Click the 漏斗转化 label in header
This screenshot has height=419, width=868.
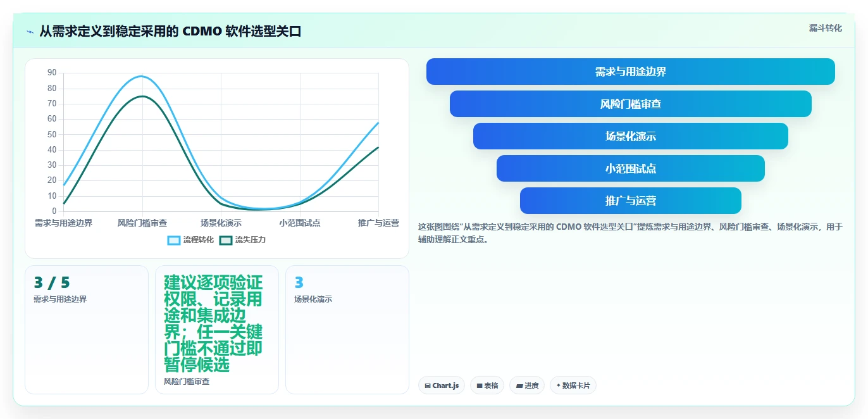(826, 28)
